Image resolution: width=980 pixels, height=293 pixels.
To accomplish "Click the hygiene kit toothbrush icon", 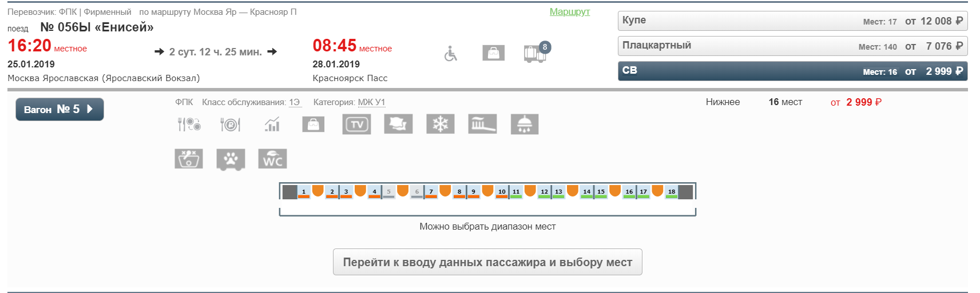I will tap(482, 124).
